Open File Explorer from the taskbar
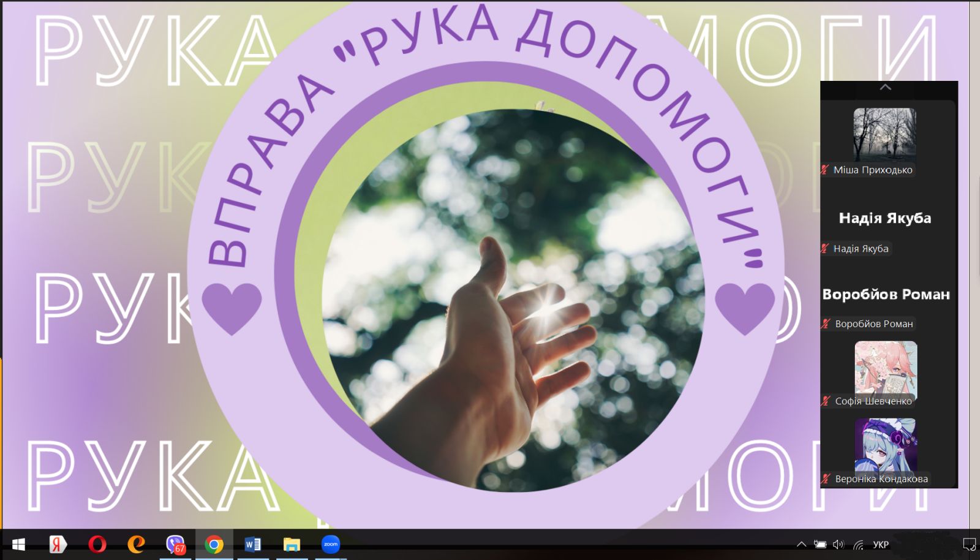This screenshot has width=980, height=560. click(x=292, y=544)
